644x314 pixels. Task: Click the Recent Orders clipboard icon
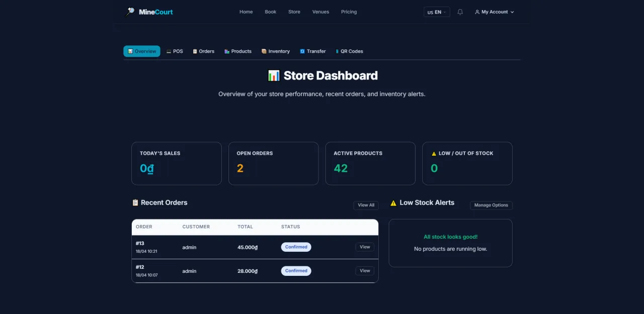coord(135,202)
